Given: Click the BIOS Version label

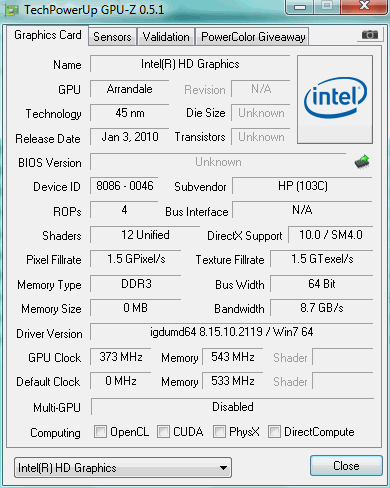Looking at the screenshot, I should [x=50, y=163].
